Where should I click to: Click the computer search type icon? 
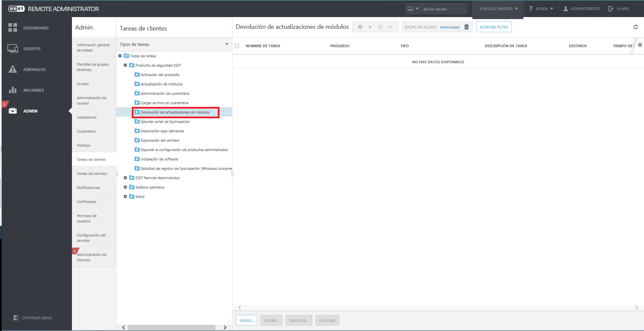[410, 9]
